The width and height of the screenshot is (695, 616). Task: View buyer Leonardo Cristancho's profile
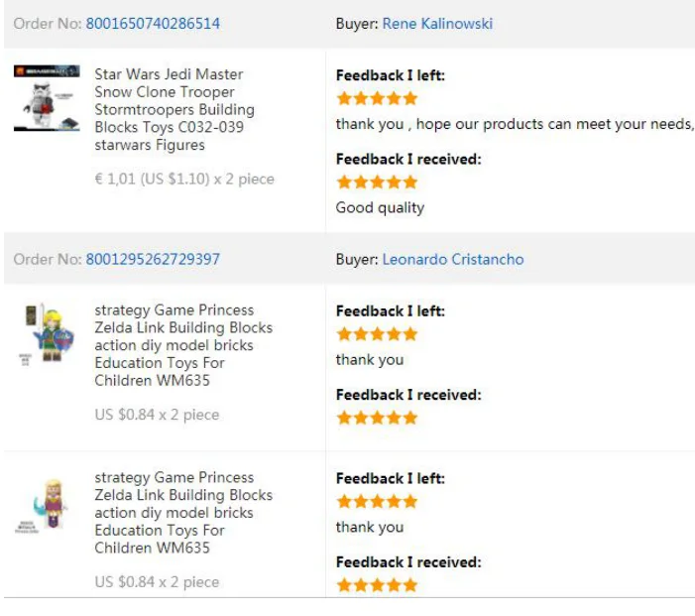point(453,259)
